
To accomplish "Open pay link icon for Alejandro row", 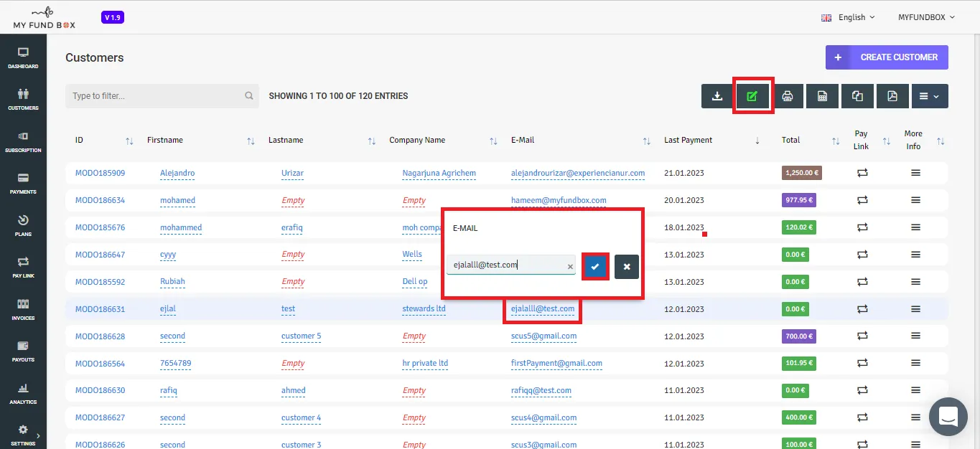I will (x=862, y=173).
